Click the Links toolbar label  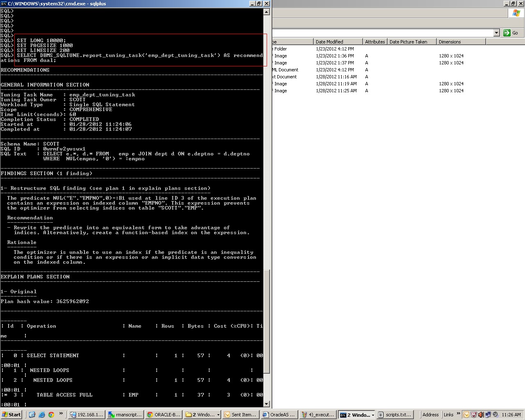coord(449,415)
